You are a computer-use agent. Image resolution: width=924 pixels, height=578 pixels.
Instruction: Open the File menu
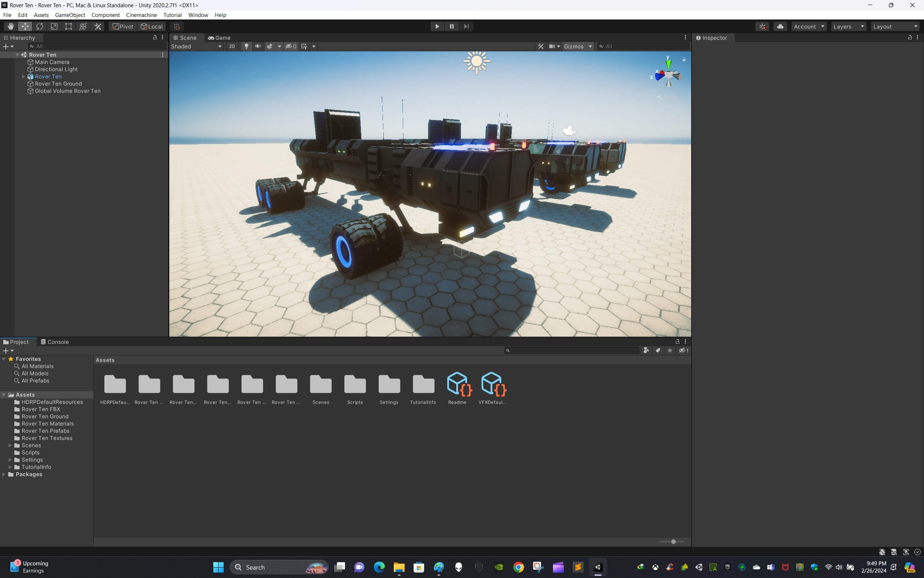7,15
